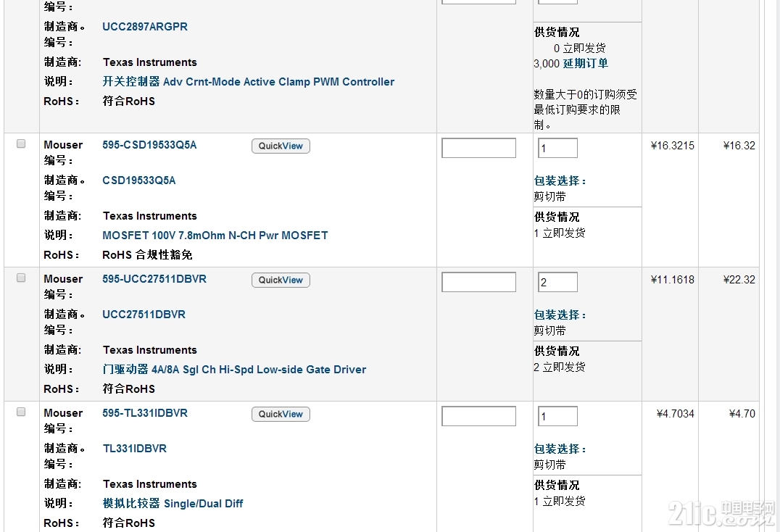Viewport: 780px width, 532px height.
Task: Open manufacturer part link UCC2897ARGPR
Action: 145,27
